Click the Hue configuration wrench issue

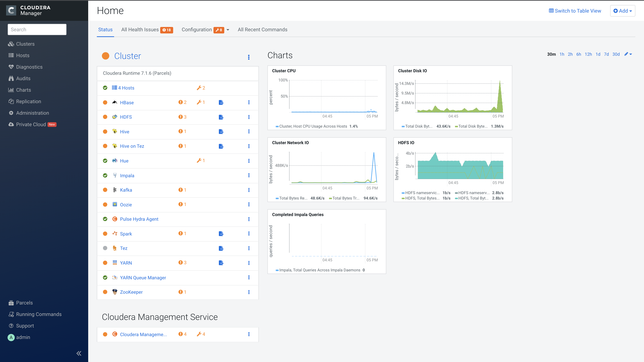pyautogui.click(x=201, y=161)
